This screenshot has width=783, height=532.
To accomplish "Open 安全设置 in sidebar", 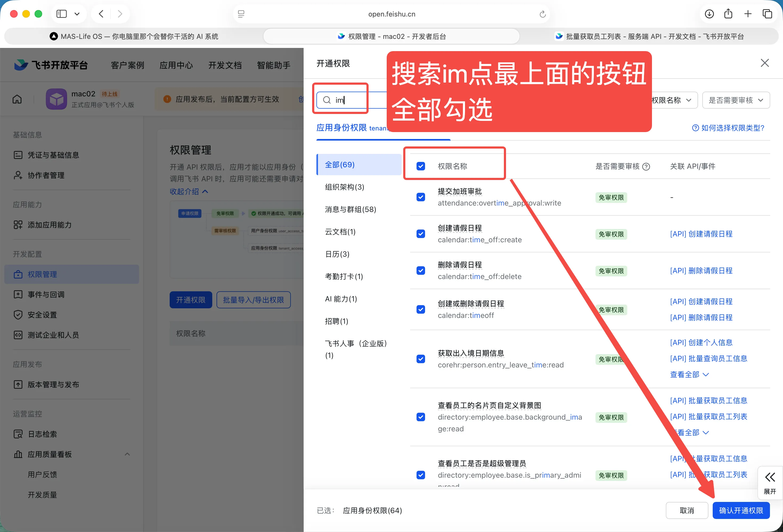I will [71, 315].
